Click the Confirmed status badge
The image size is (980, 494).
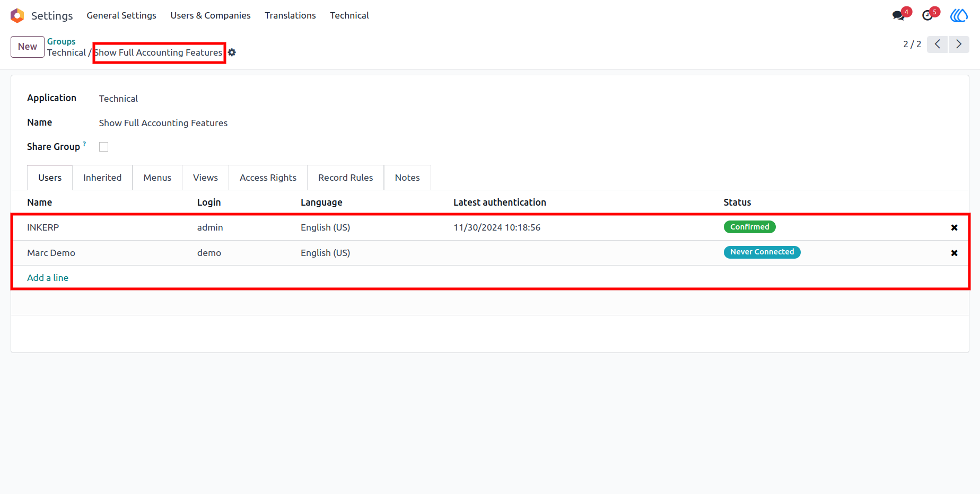tap(750, 227)
